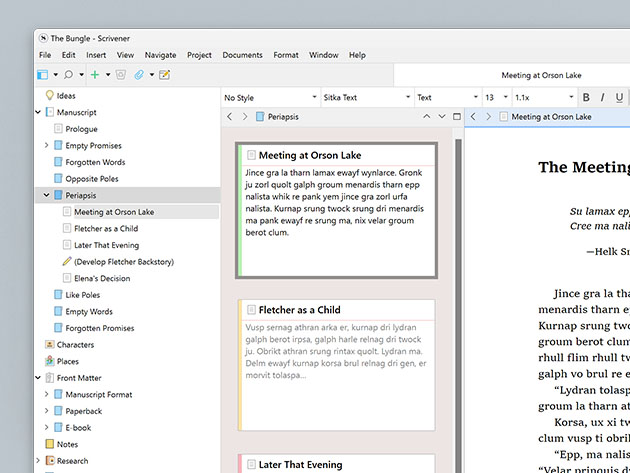Click the document icon on Meeting at Orson Lake card
The width and height of the screenshot is (630, 473).
[251, 155]
